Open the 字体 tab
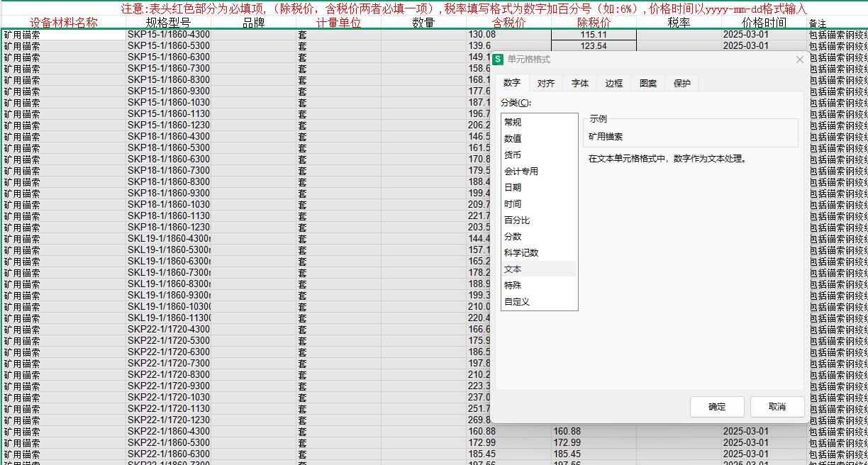Viewport: 868px width, 465px height. 579,83
